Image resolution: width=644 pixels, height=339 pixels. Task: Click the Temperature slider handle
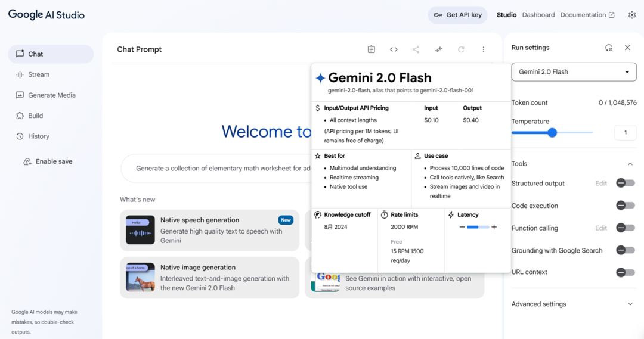tap(552, 133)
